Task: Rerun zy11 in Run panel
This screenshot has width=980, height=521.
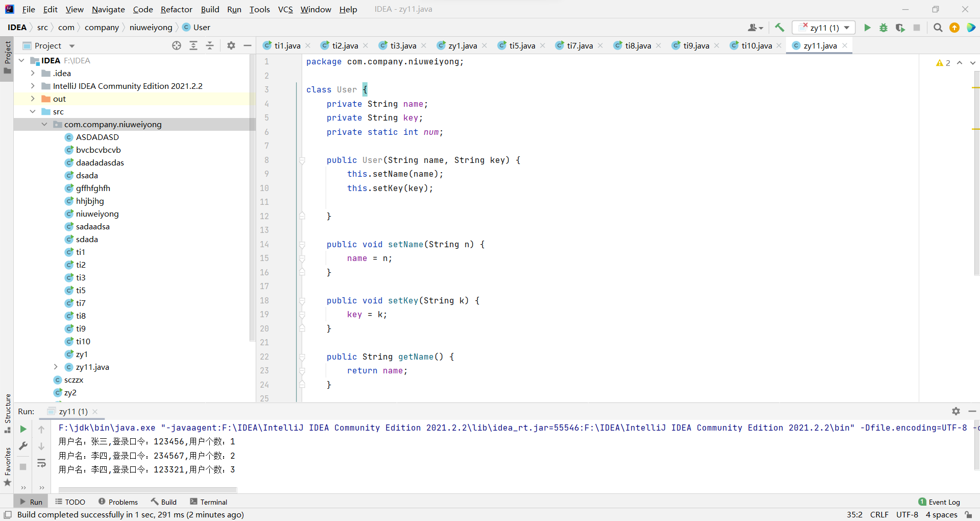Action: pos(23,429)
